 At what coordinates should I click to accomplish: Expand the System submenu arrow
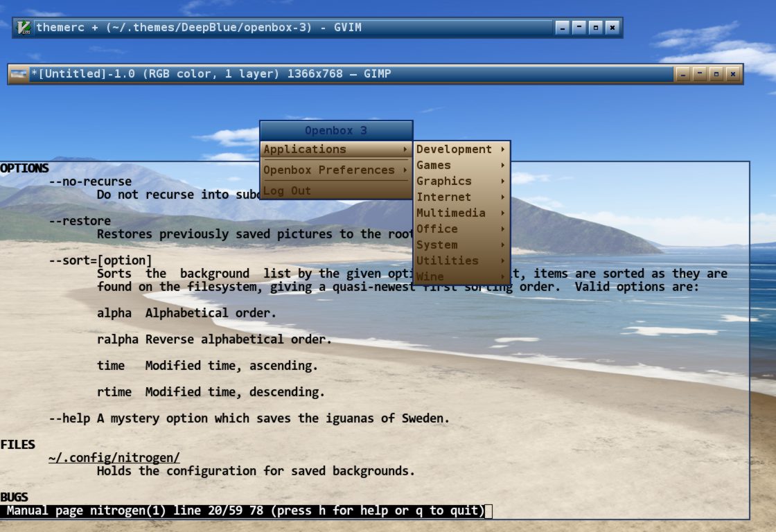point(502,245)
